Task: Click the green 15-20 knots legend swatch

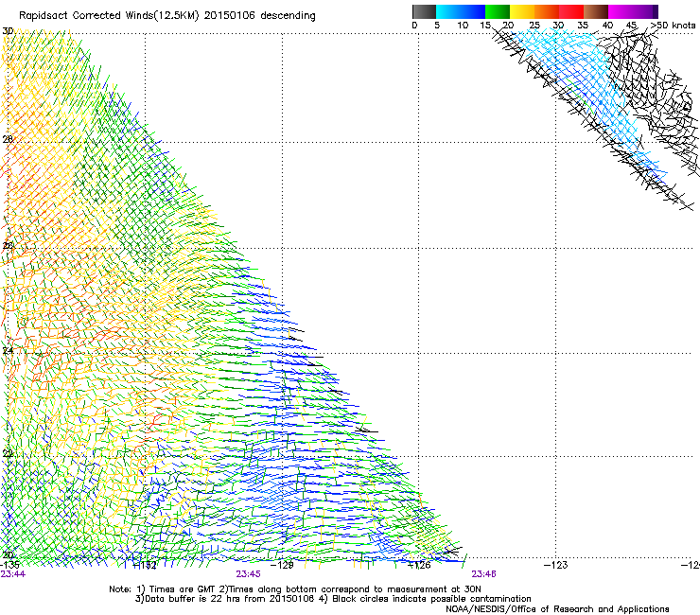Action: (x=498, y=11)
